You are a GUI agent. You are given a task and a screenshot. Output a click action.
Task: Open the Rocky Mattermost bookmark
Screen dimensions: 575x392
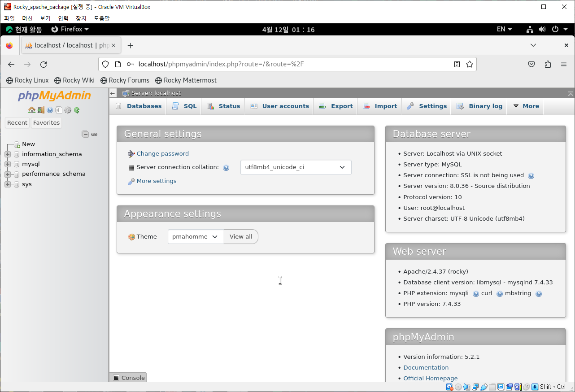point(186,80)
